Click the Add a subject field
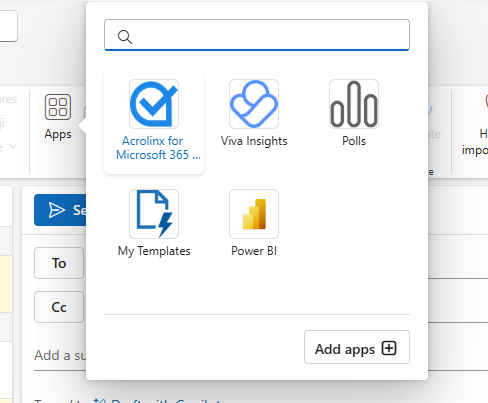This screenshot has width=488, height=403. click(60, 355)
